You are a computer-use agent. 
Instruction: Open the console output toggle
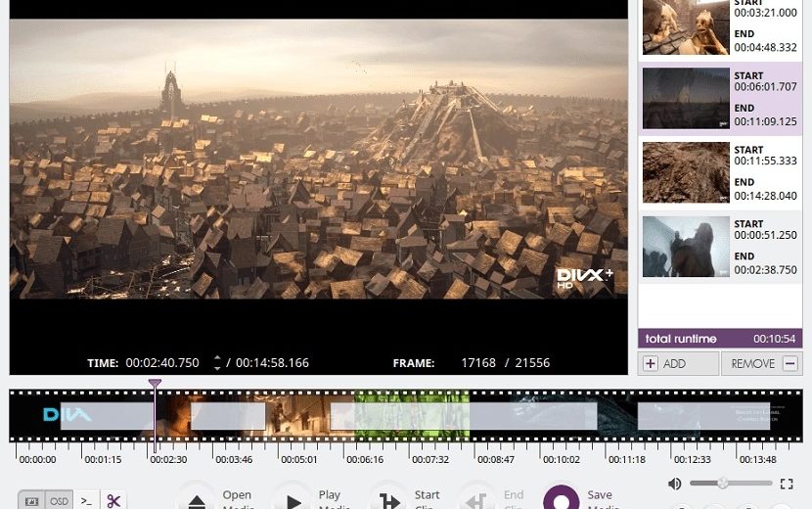coord(86,501)
